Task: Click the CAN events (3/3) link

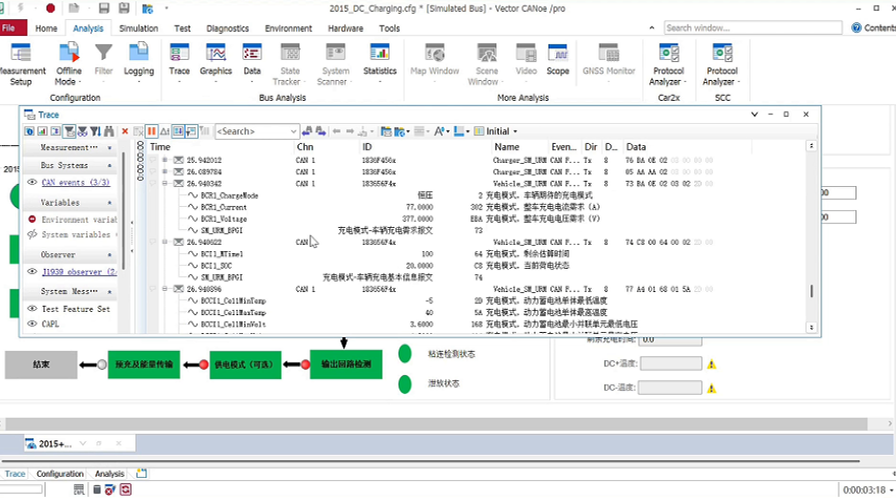Action: [x=75, y=182]
